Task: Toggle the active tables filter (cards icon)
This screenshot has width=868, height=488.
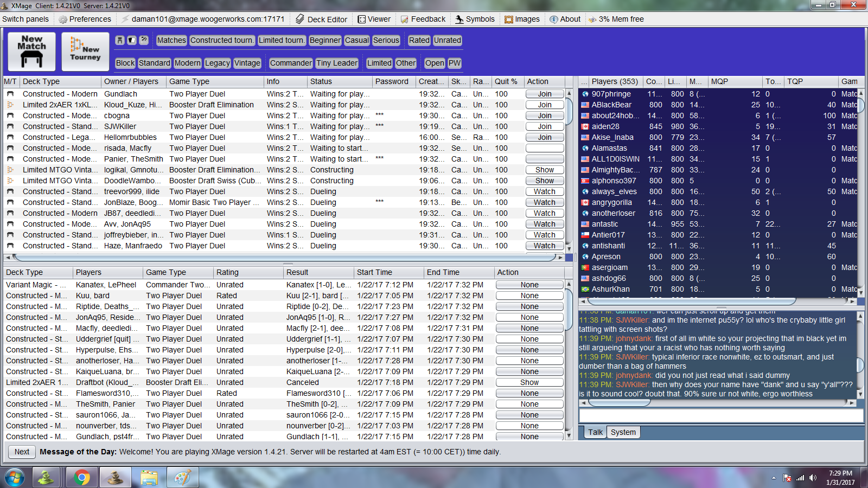Action: [x=132, y=40]
